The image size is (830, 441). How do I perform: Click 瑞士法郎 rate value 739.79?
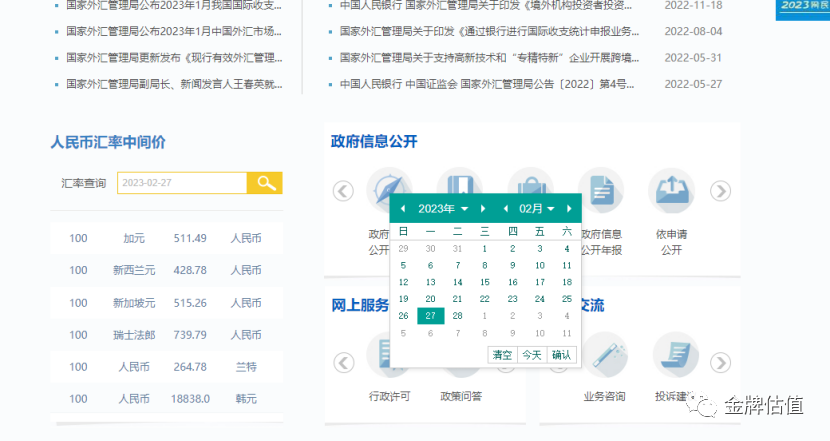point(190,335)
